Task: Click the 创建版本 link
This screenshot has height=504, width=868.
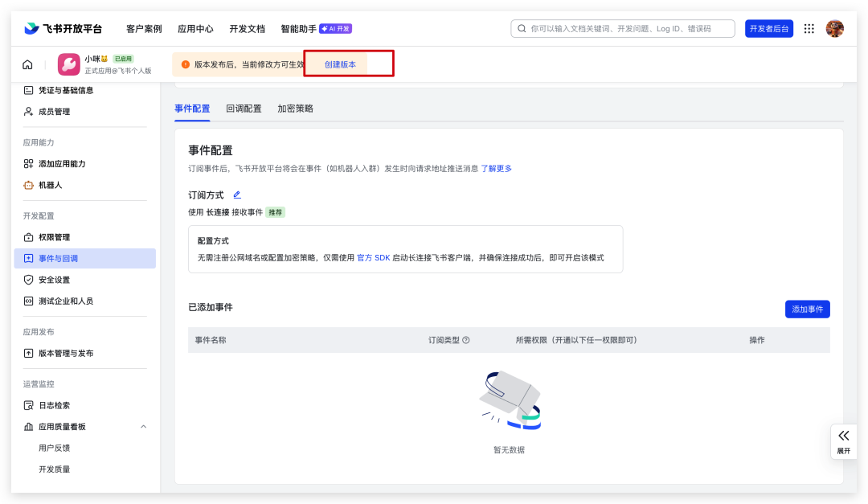Action: click(340, 64)
